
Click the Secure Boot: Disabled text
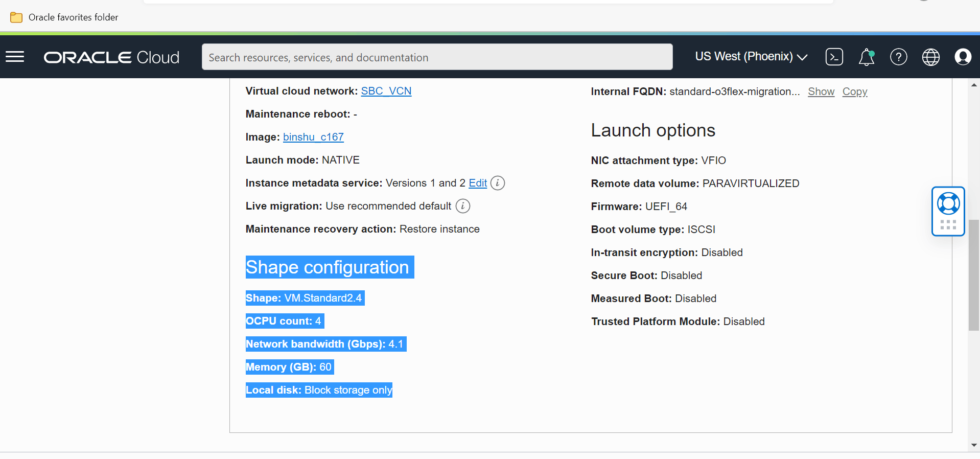pos(646,276)
